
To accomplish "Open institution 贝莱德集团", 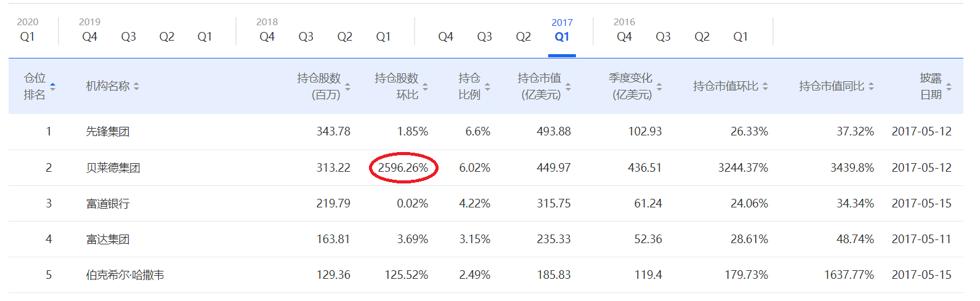I will [x=113, y=168].
